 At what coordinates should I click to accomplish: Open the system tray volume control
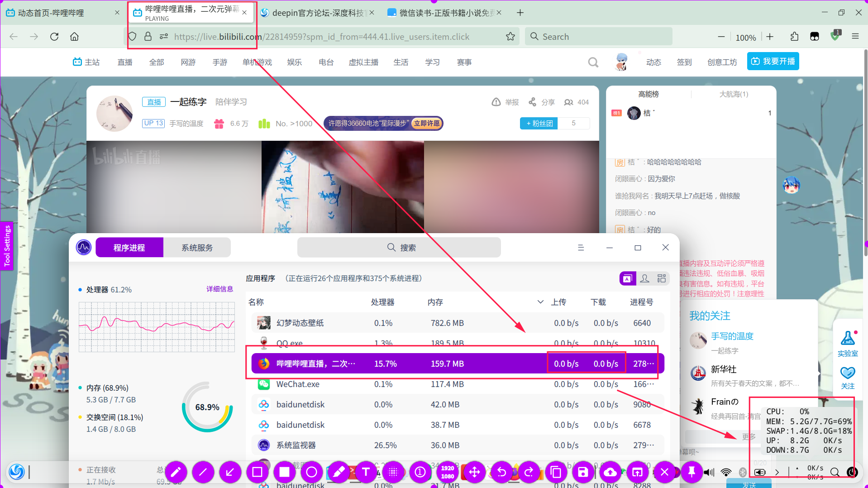709,472
